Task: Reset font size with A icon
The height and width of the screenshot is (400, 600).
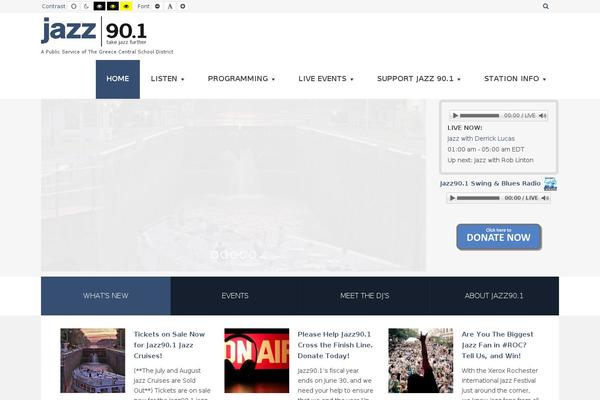Action: click(x=170, y=6)
